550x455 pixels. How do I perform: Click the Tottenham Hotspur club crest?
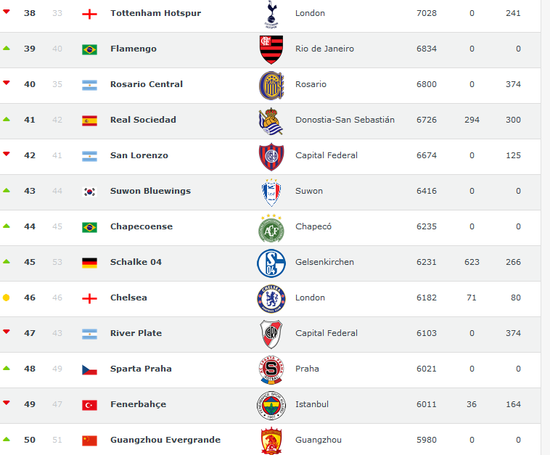pos(271,14)
